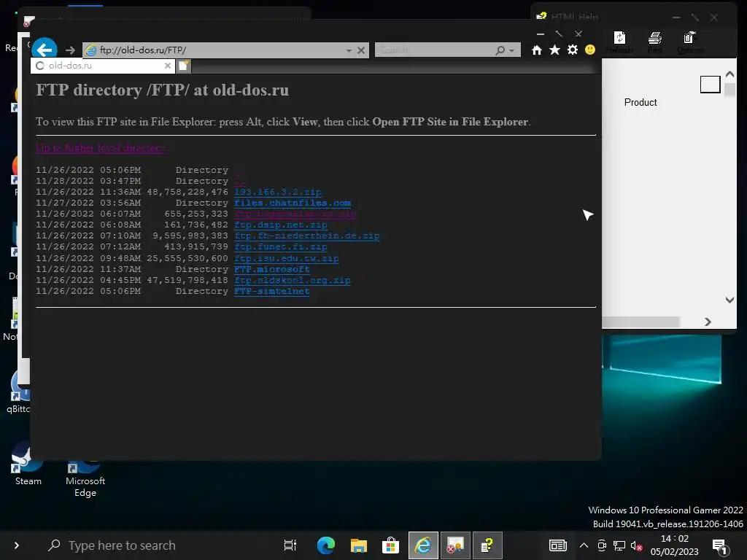Download 193.166.3.2.zip
The height and width of the screenshot is (560, 747).
(278, 192)
